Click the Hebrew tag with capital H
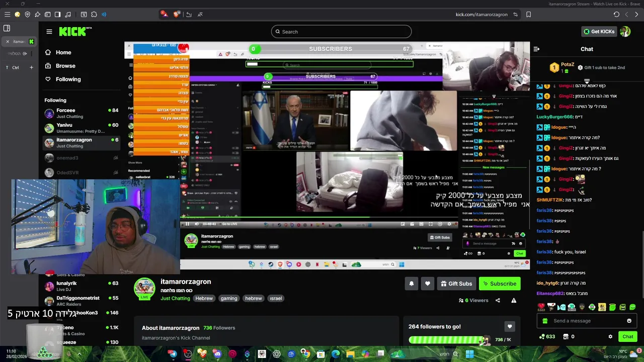644x362 pixels. [x=204, y=298]
